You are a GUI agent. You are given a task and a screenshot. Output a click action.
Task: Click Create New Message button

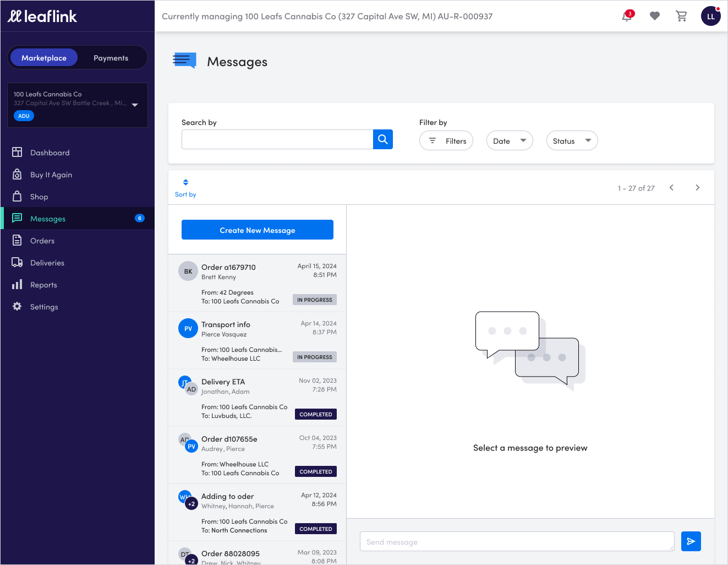[258, 230]
